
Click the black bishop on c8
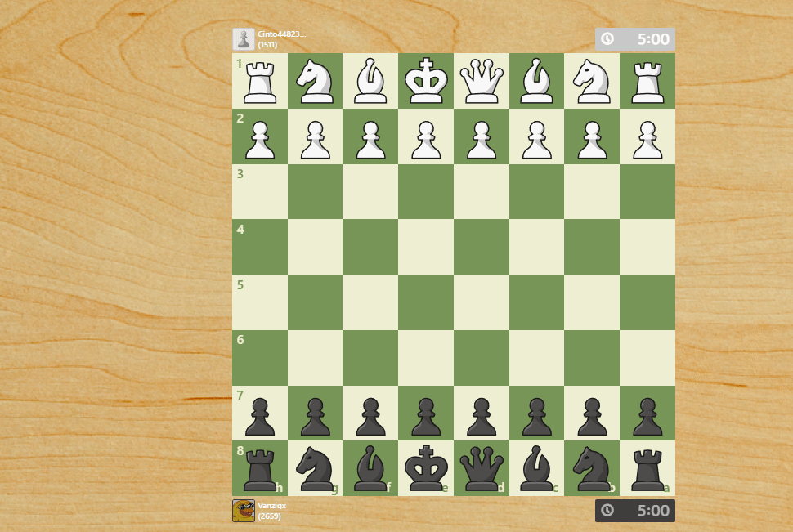tap(536, 469)
